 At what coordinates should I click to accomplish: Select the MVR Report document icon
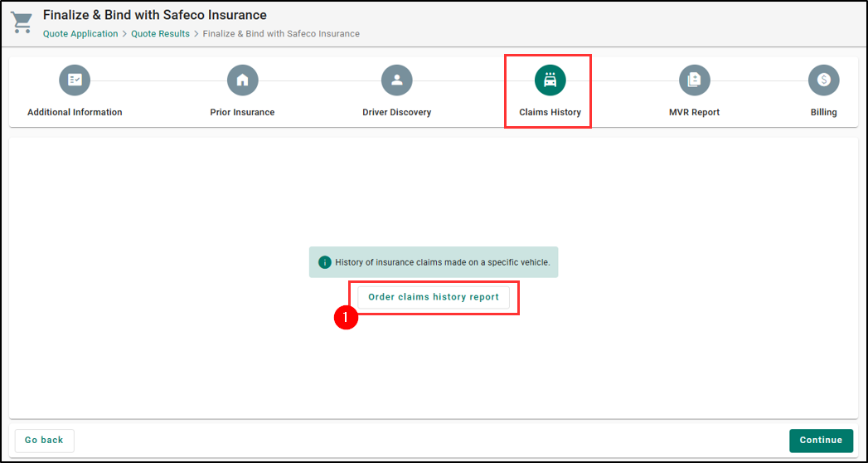click(x=694, y=80)
